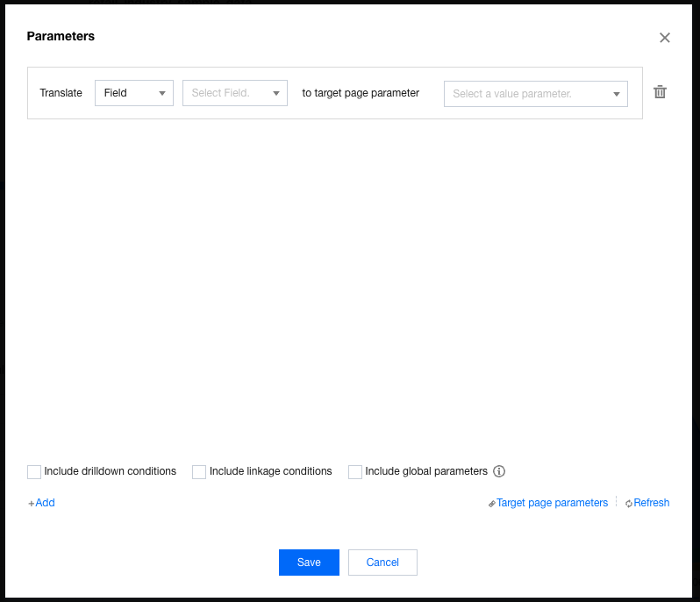Click the plus icon next to Add

tap(31, 504)
